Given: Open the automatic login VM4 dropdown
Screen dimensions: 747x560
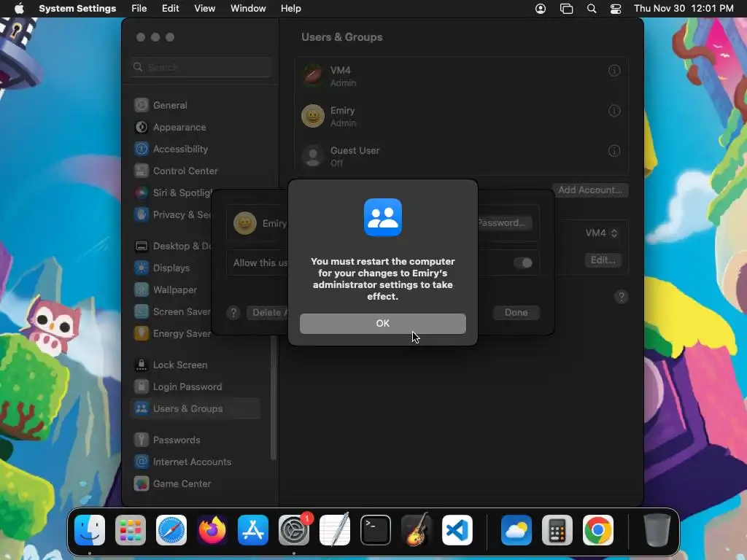Looking at the screenshot, I should [601, 233].
